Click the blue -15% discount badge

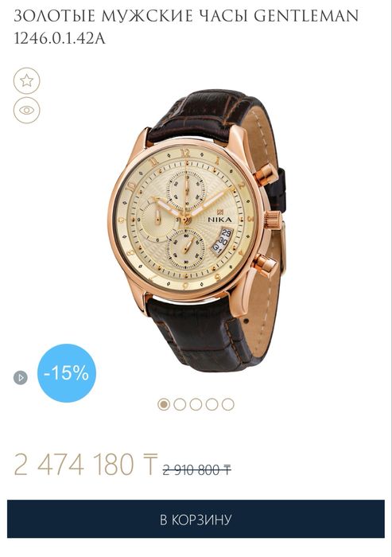pyautogui.click(x=67, y=373)
